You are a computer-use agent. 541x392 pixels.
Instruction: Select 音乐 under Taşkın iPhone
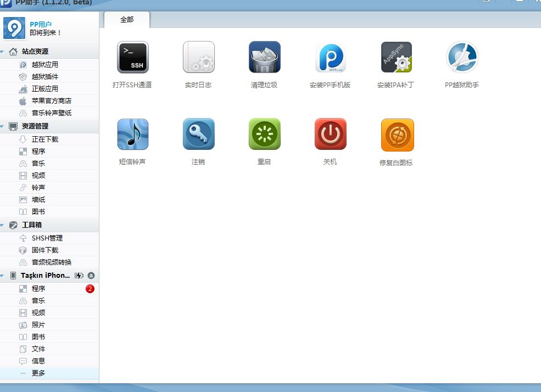[x=49, y=301]
